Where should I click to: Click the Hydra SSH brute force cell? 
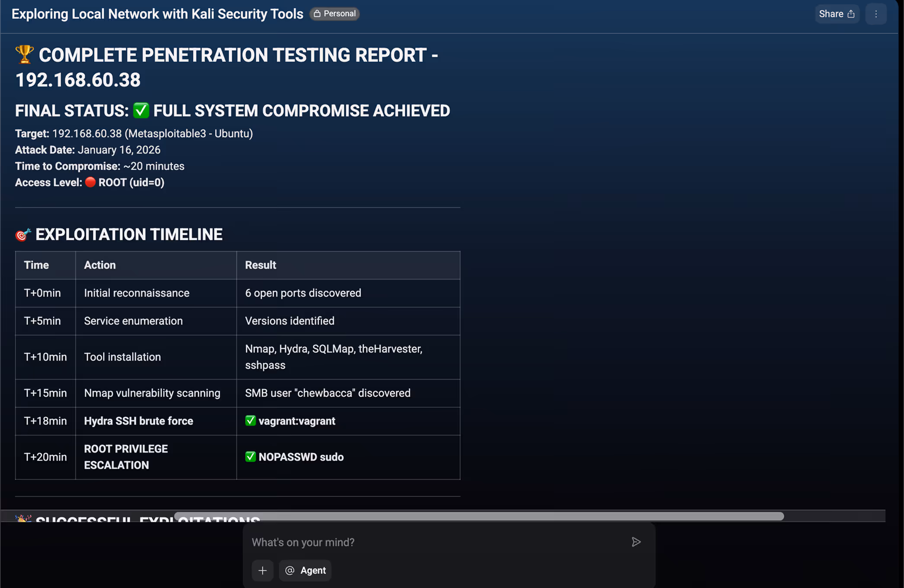click(x=138, y=421)
